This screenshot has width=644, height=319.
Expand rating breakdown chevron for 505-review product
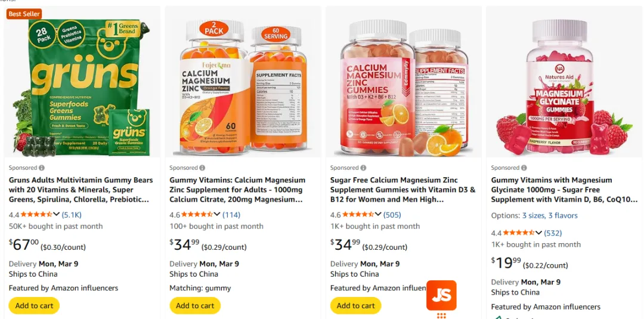coord(378,214)
